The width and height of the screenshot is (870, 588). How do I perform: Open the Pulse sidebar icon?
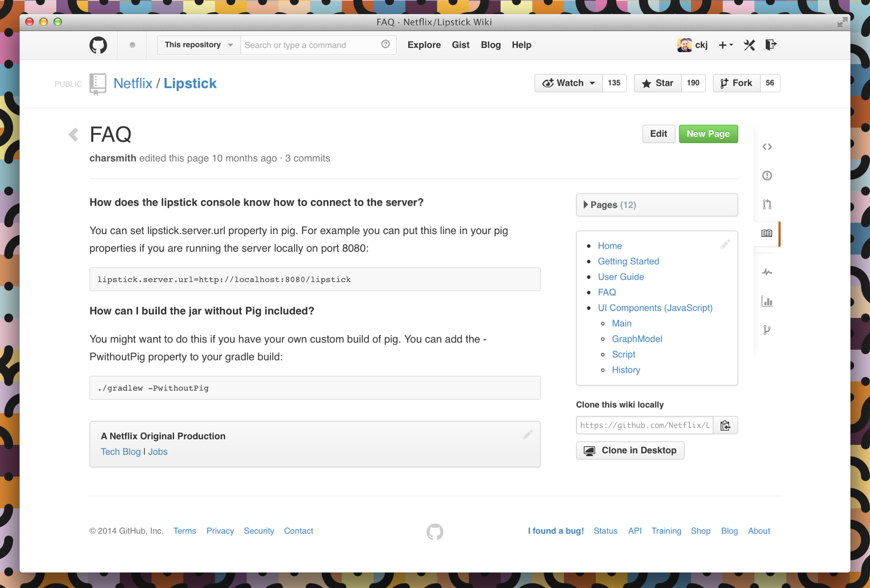767,272
